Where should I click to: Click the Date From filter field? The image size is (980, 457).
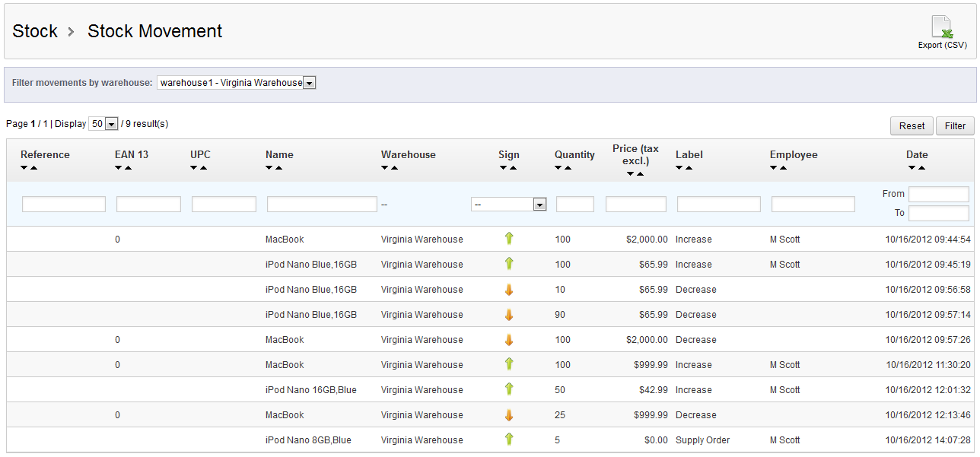[938, 195]
